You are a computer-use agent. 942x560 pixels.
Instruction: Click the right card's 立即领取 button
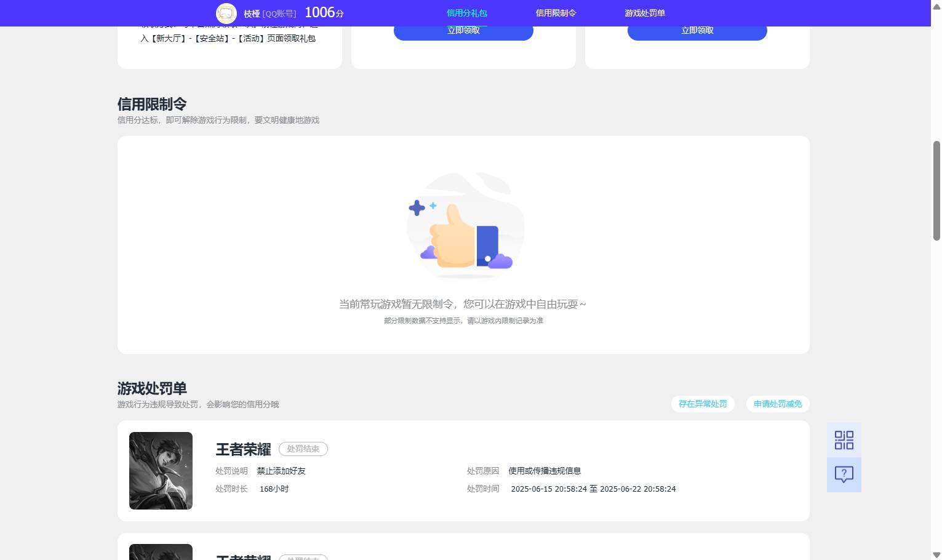click(x=697, y=31)
